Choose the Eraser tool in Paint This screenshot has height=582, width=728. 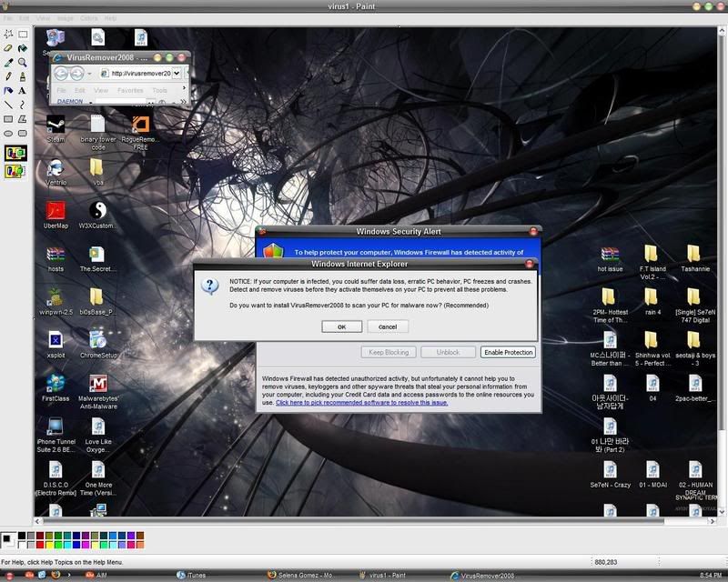point(8,48)
